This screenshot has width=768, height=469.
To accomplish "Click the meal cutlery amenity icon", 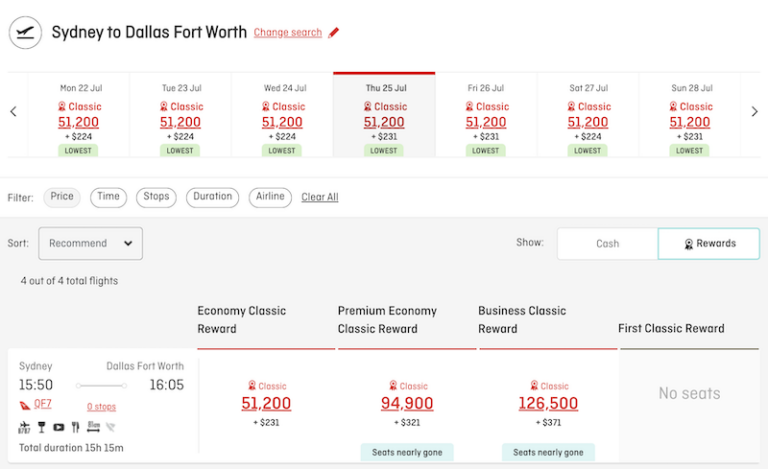I will coord(74,427).
